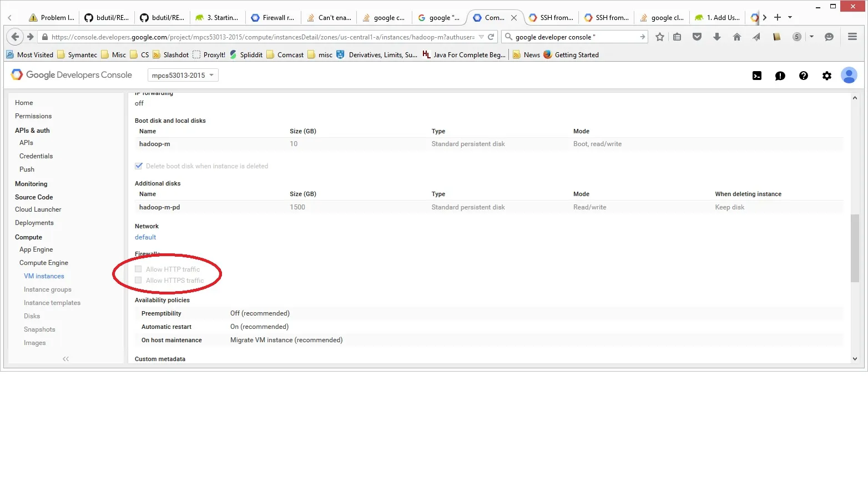This screenshot has width=868, height=480.
Task: Switch to the Firewall r... tab
Action: pos(273,18)
